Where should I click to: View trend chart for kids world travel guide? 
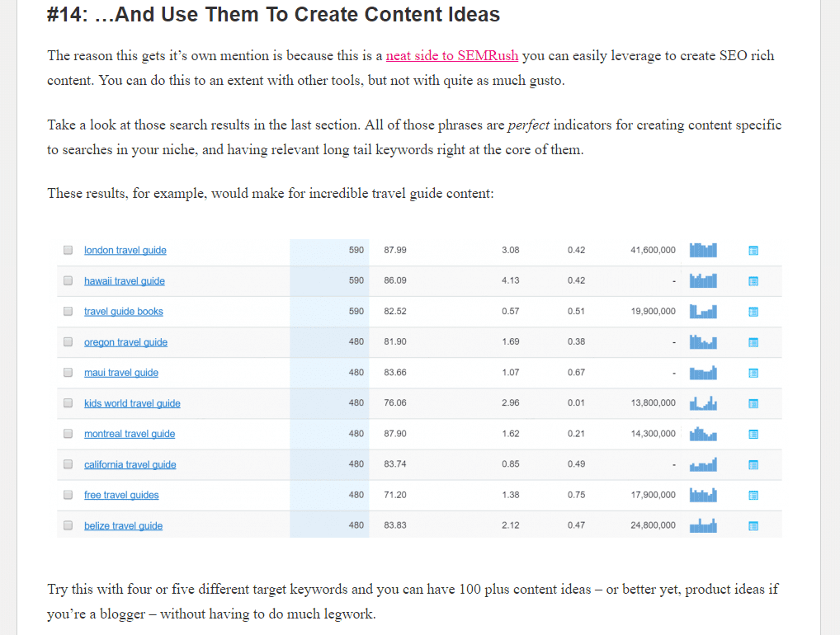click(x=703, y=403)
